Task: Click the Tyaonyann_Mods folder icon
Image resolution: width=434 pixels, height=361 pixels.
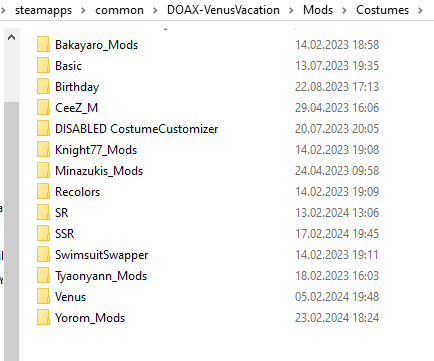Action: pyautogui.click(x=43, y=276)
